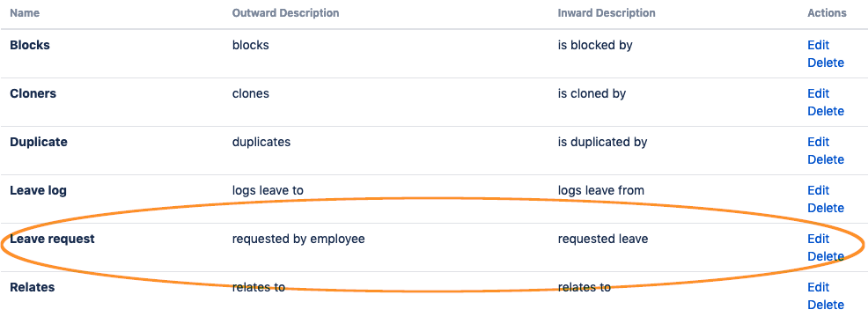
Task: Click the Inward Description column header
Action: [607, 12]
